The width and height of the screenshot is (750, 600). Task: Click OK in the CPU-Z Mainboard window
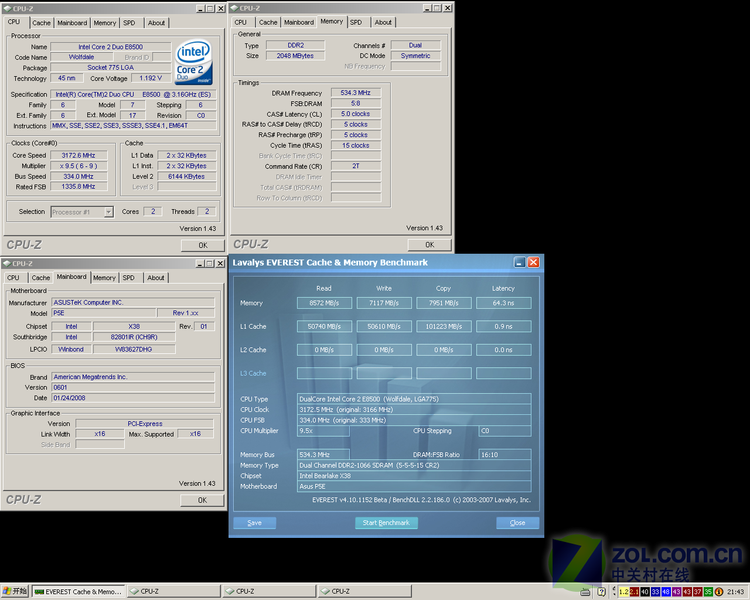[202, 500]
